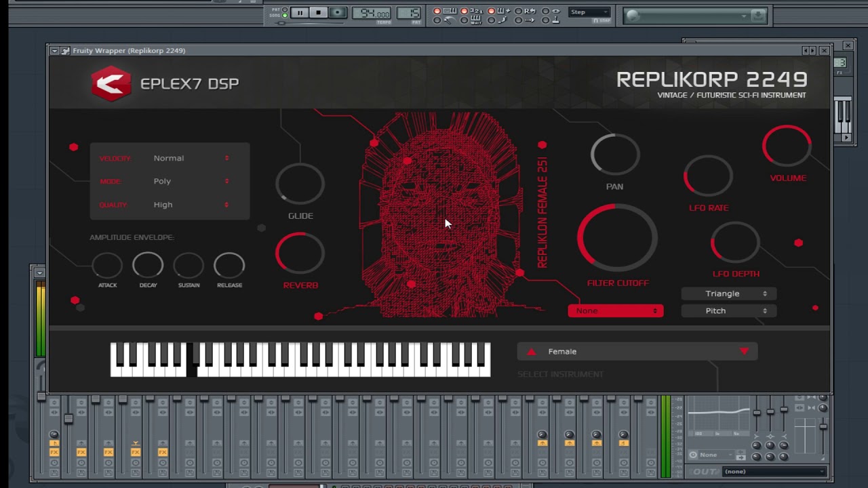The image size is (868, 488).
Task: Toggle the first orange FX button in mixer
Action: 54,452
